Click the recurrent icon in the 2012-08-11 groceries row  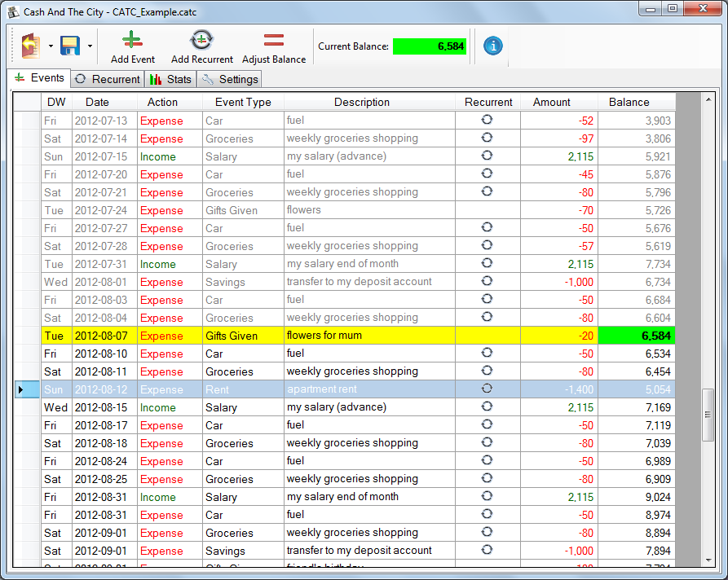pyautogui.click(x=487, y=371)
